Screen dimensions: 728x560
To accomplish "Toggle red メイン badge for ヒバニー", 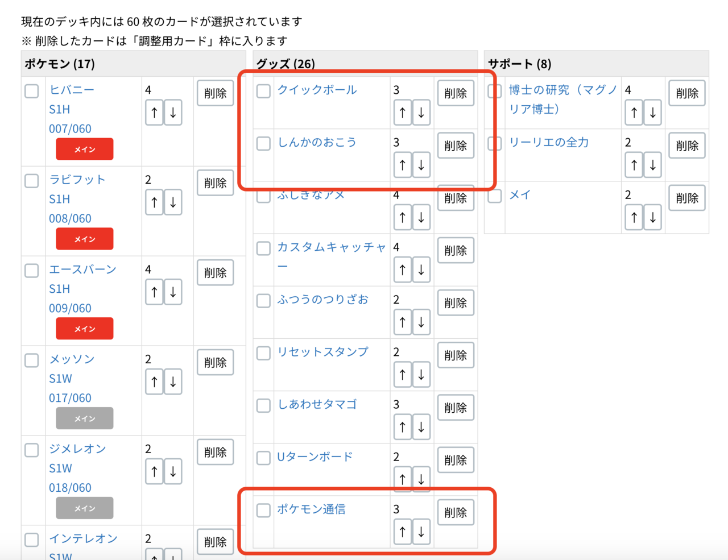I will tap(84, 149).
